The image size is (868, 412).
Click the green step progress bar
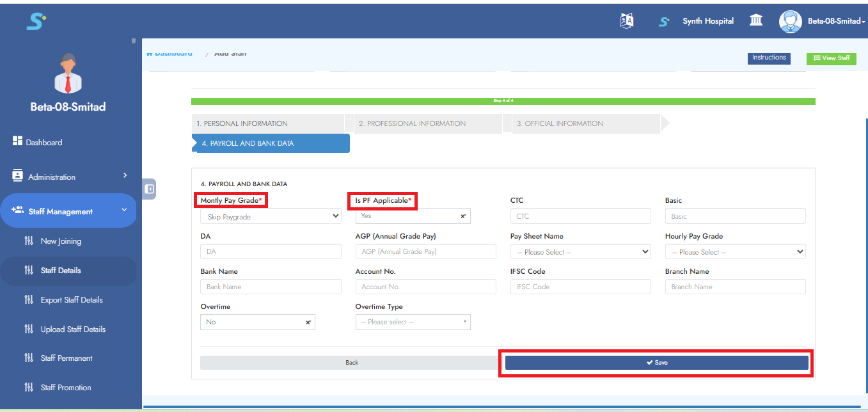click(x=503, y=101)
